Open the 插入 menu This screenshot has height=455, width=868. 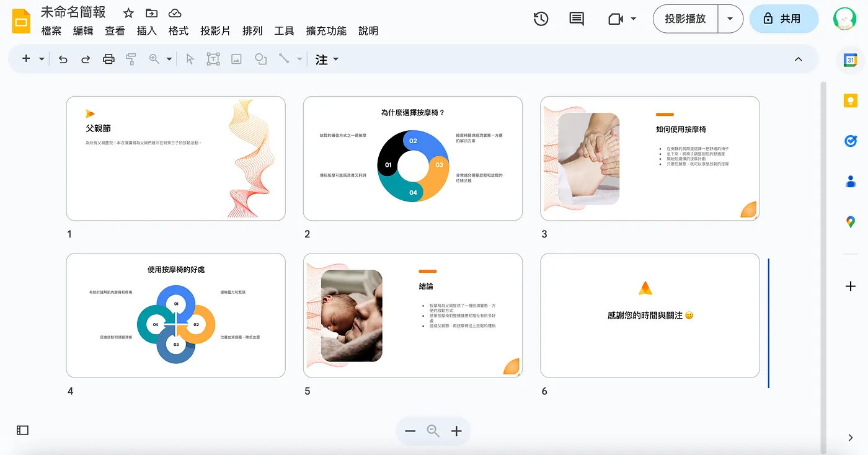tap(146, 31)
